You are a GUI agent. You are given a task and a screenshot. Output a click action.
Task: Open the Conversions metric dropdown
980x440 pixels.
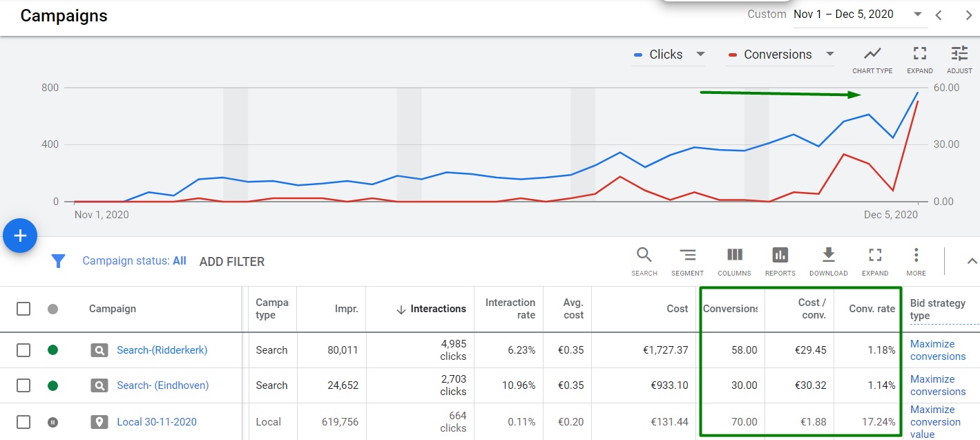830,55
